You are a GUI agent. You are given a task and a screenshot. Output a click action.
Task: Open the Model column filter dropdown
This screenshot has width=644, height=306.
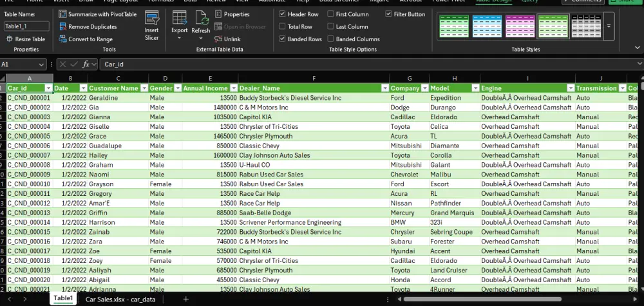(x=475, y=88)
